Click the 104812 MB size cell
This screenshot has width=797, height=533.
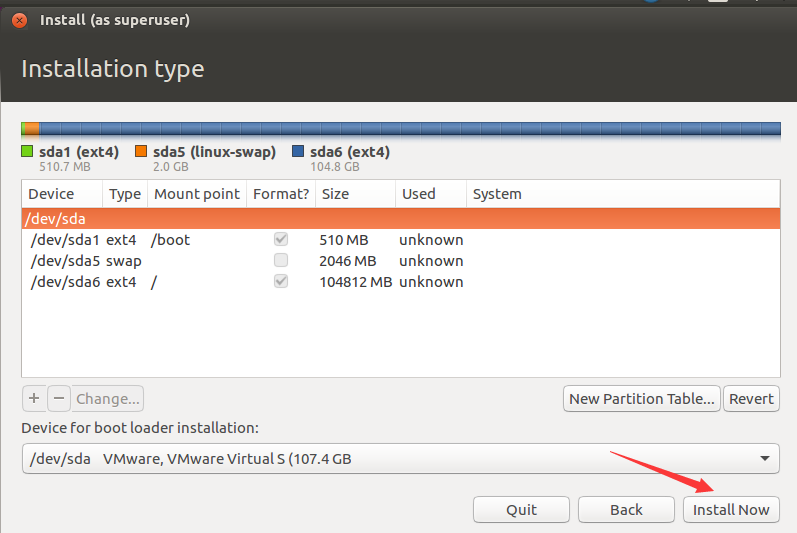tap(355, 282)
